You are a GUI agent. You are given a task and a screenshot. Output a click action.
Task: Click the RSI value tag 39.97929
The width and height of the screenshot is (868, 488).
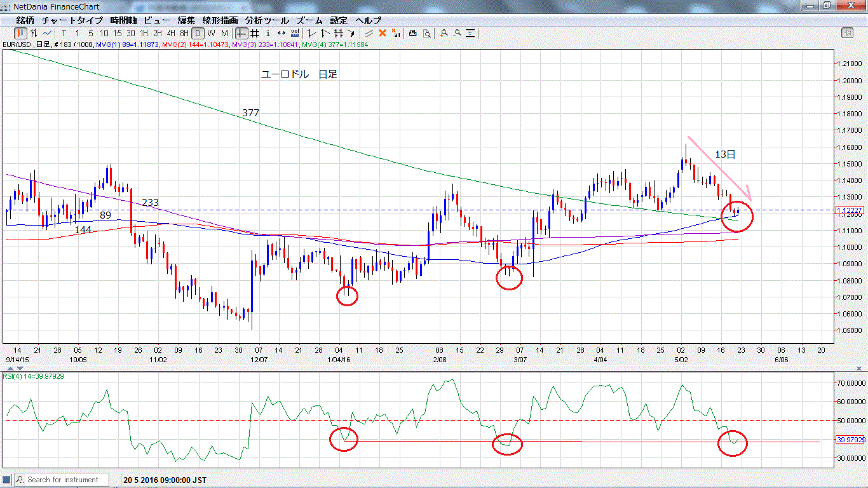[x=851, y=439]
